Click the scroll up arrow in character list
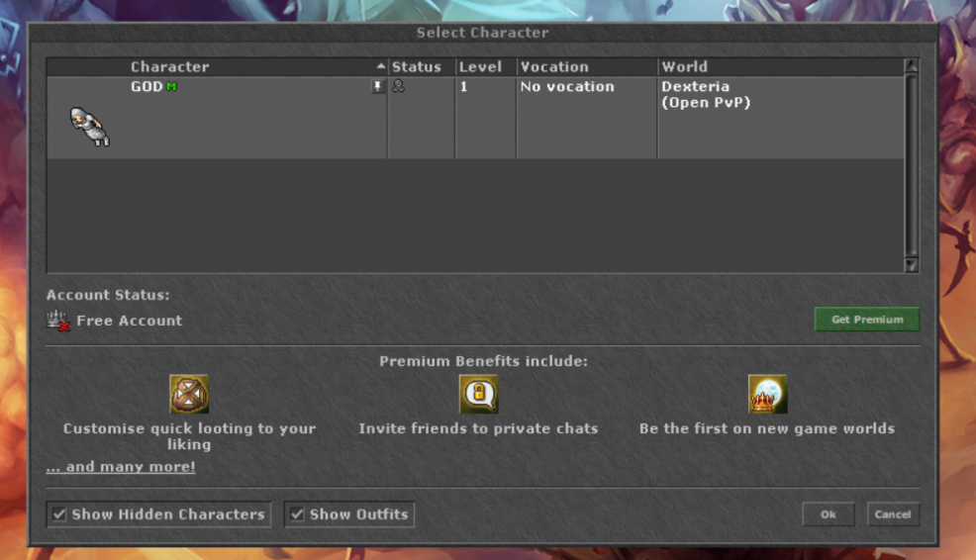 [x=911, y=65]
